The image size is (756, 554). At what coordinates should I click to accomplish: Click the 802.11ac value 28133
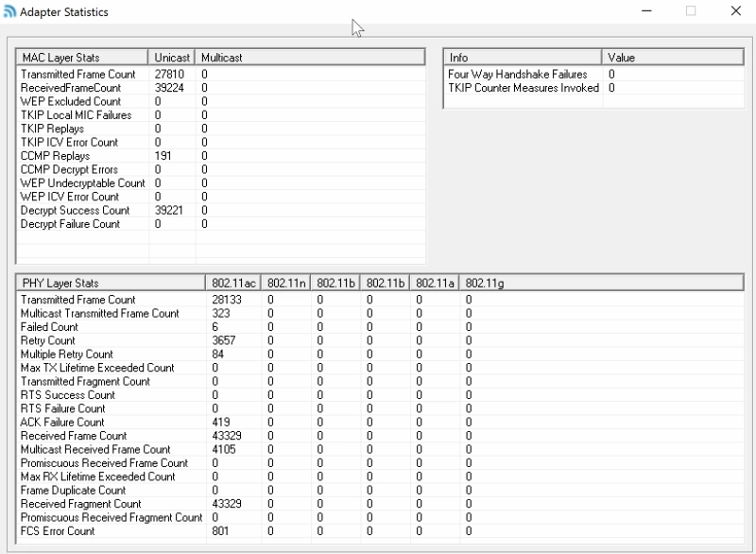click(227, 300)
